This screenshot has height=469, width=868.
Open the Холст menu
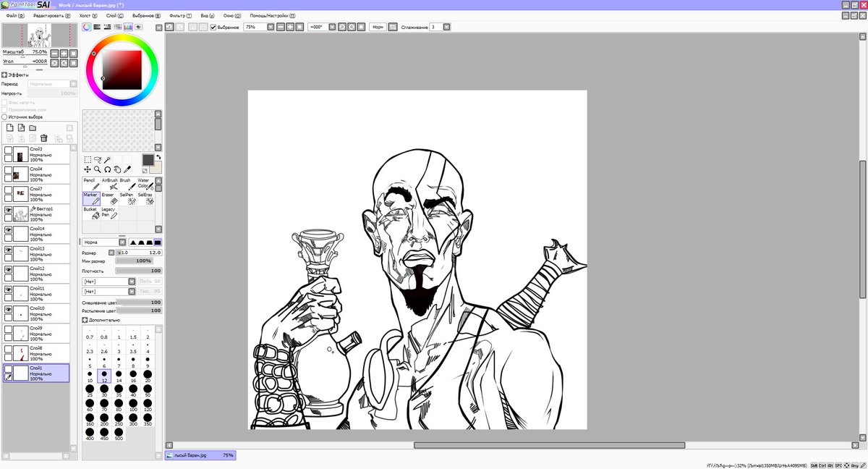point(90,14)
